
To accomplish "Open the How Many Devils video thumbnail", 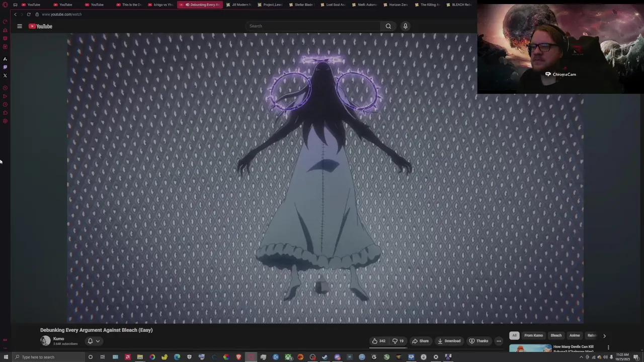I will tap(530, 348).
